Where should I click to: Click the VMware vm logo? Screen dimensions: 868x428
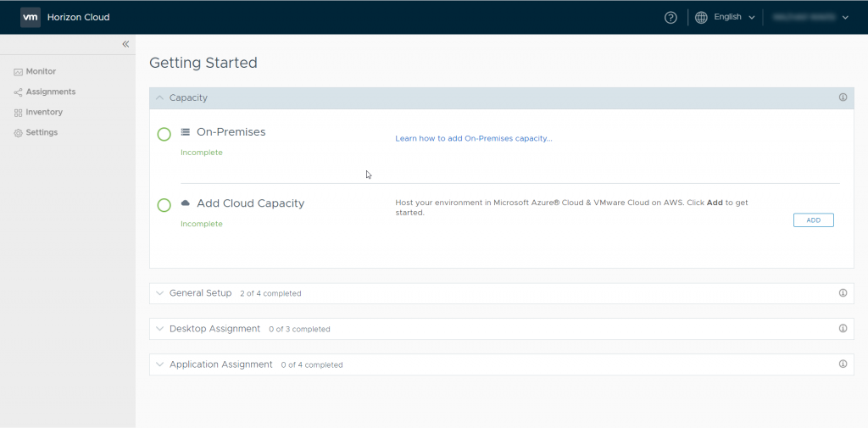click(31, 17)
